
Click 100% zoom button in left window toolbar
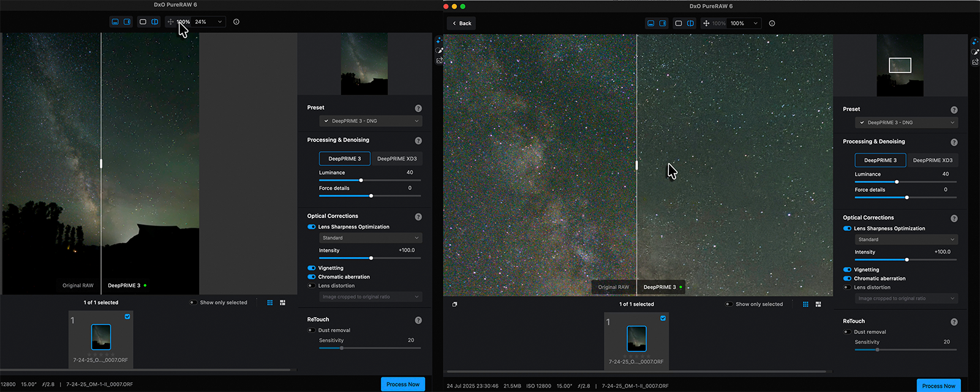click(184, 21)
